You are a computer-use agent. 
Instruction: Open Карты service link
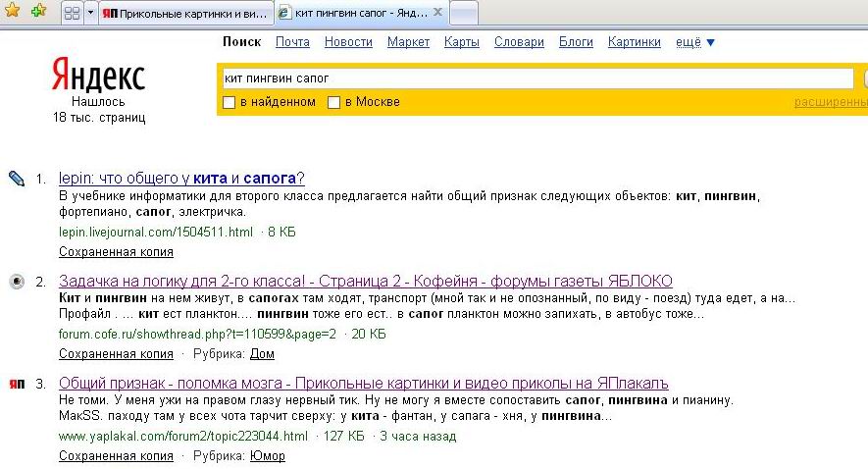[462, 42]
